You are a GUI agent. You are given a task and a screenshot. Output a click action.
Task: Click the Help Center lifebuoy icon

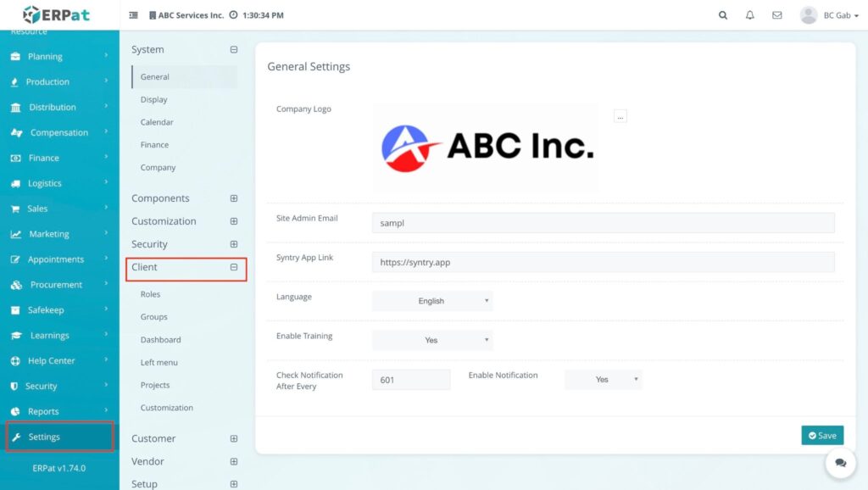point(15,361)
